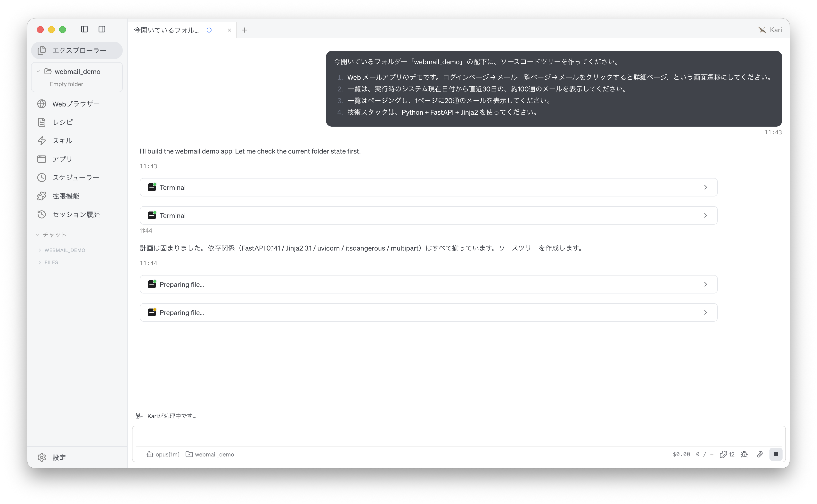Click the Kariが処理中です... status text
This screenshot has width=817, height=504.
pyautogui.click(x=172, y=416)
